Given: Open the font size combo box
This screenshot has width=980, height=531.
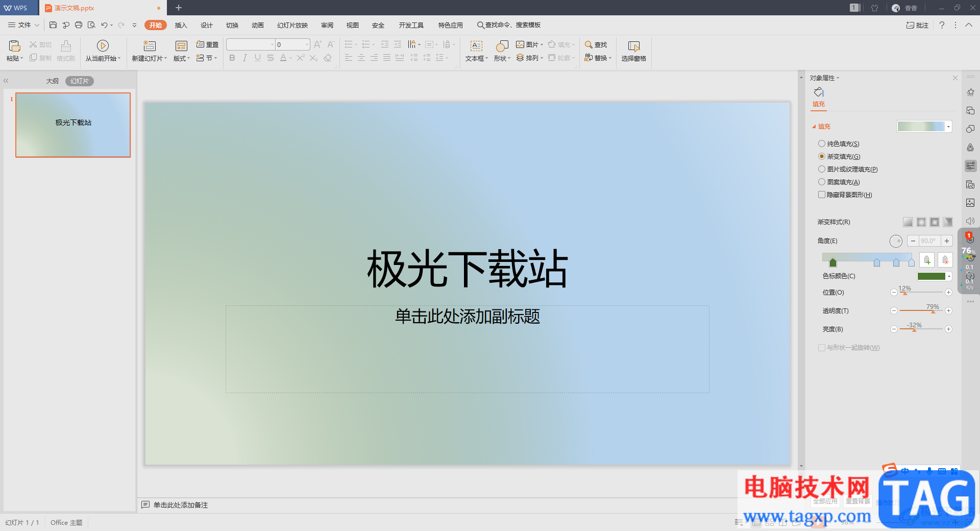Looking at the screenshot, I should pyautogui.click(x=292, y=44).
